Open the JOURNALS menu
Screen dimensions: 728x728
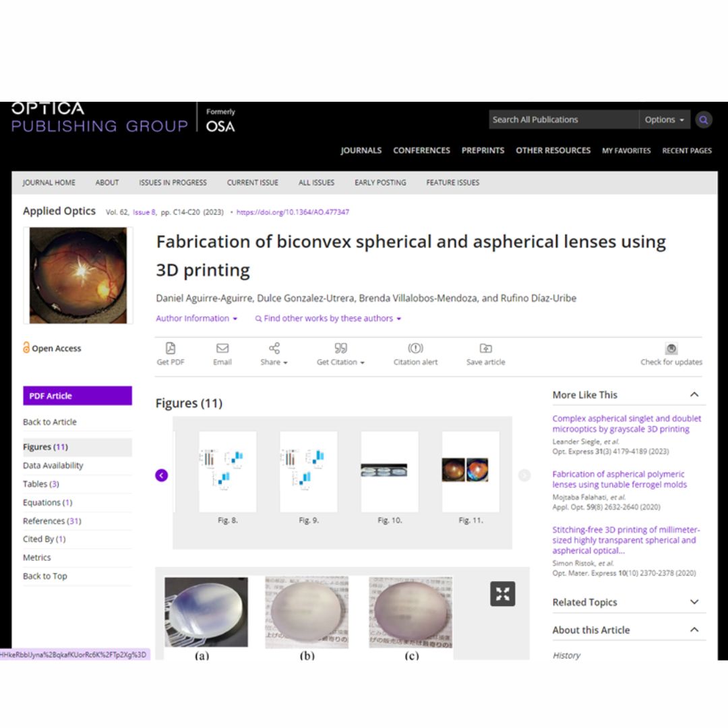click(361, 150)
